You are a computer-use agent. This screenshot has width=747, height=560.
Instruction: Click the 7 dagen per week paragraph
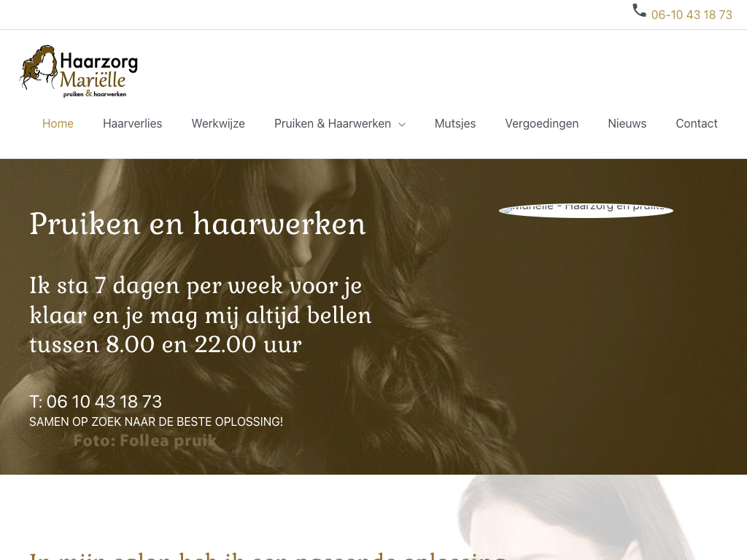(x=201, y=315)
